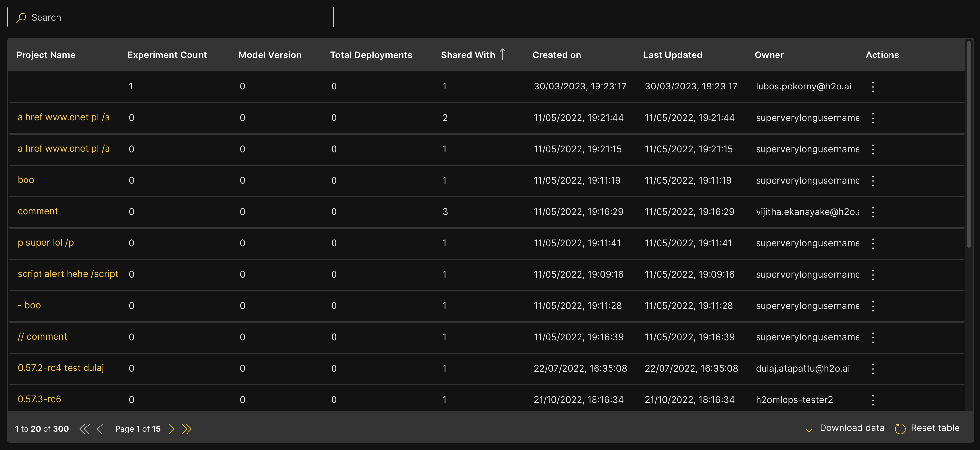Jump to first page double arrow
Viewport: 980px width, 450px height.
[84, 429]
